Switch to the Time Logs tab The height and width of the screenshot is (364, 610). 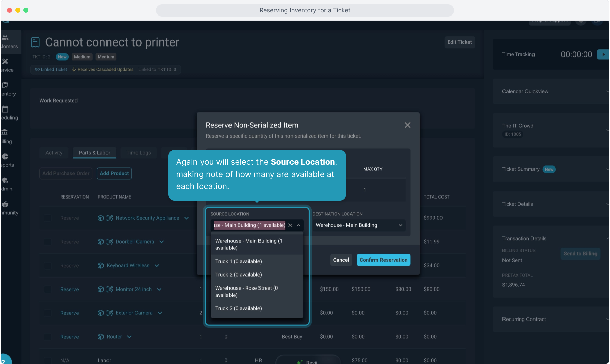pos(139,153)
